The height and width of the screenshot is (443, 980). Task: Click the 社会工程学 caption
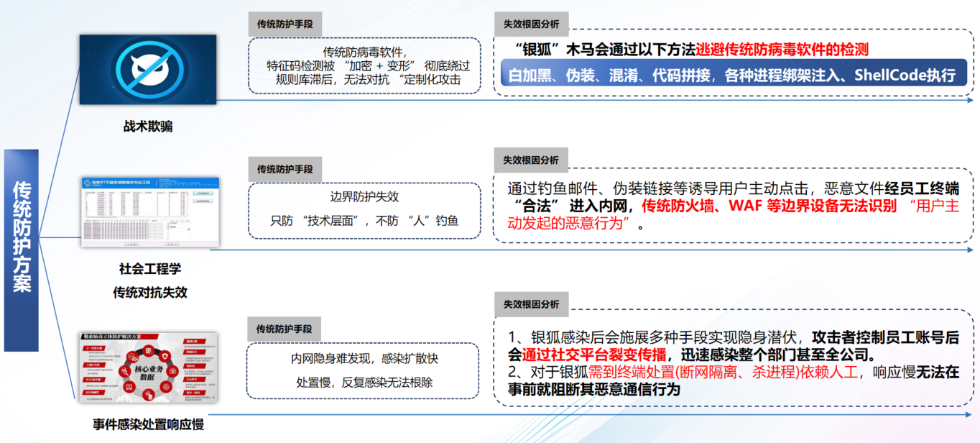coord(150,269)
